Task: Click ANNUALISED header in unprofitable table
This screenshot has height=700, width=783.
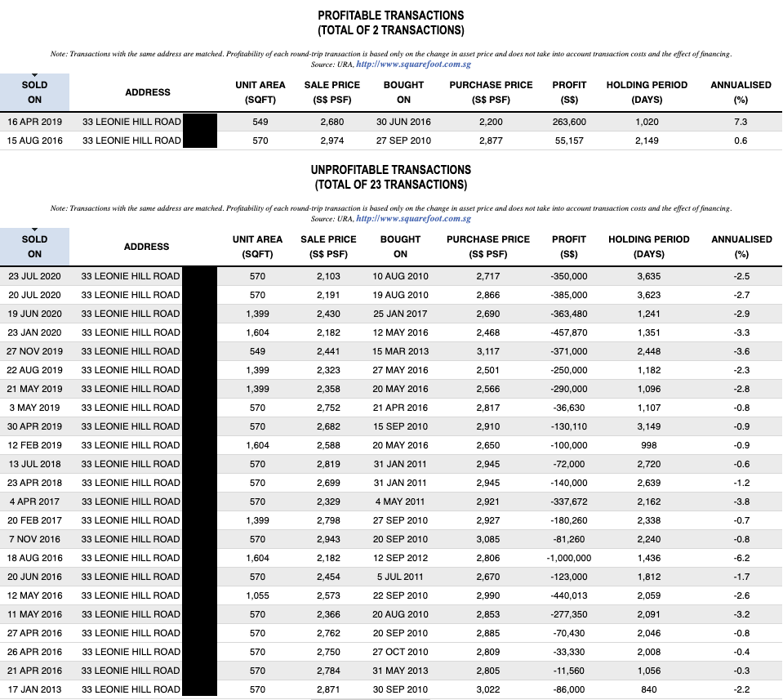Action: 741,247
